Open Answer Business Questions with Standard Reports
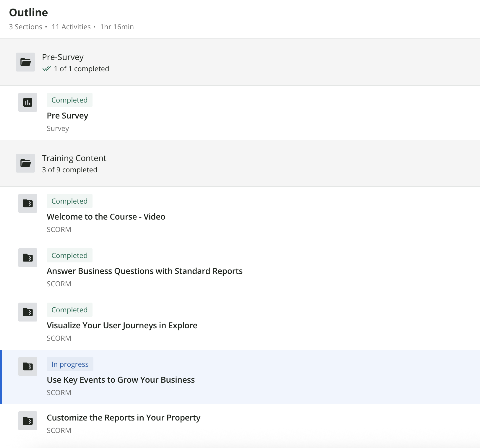The image size is (480, 448). pyautogui.click(x=145, y=271)
